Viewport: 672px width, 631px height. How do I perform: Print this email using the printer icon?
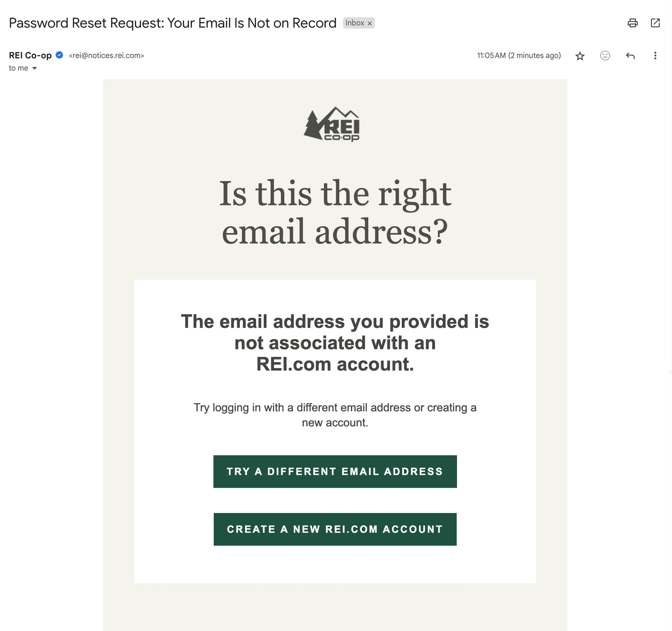point(632,23)
